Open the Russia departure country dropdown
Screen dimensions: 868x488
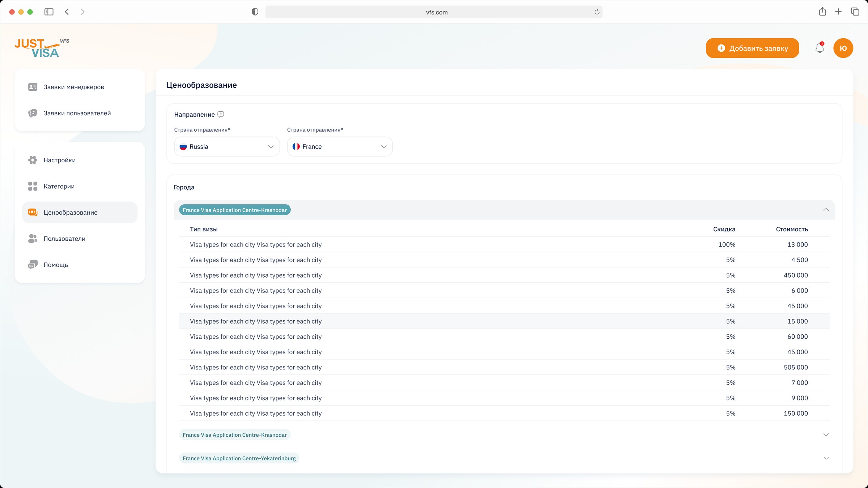(x=227, y=146)
